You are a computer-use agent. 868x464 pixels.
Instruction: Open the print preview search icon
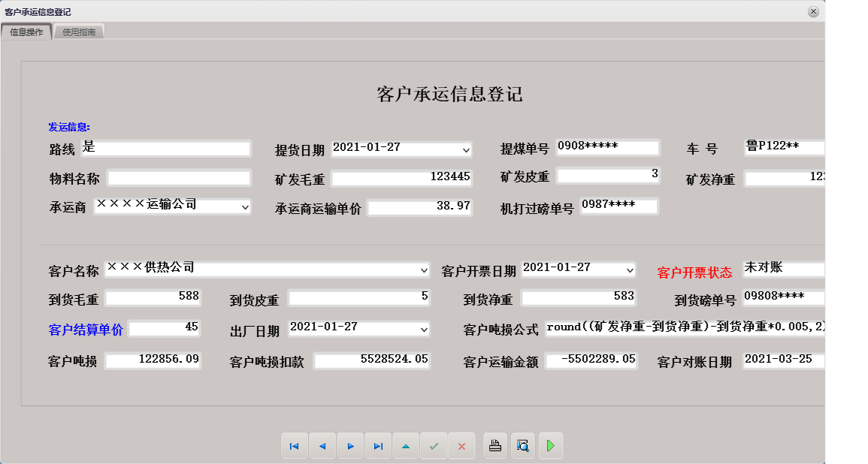coord(522,445)
